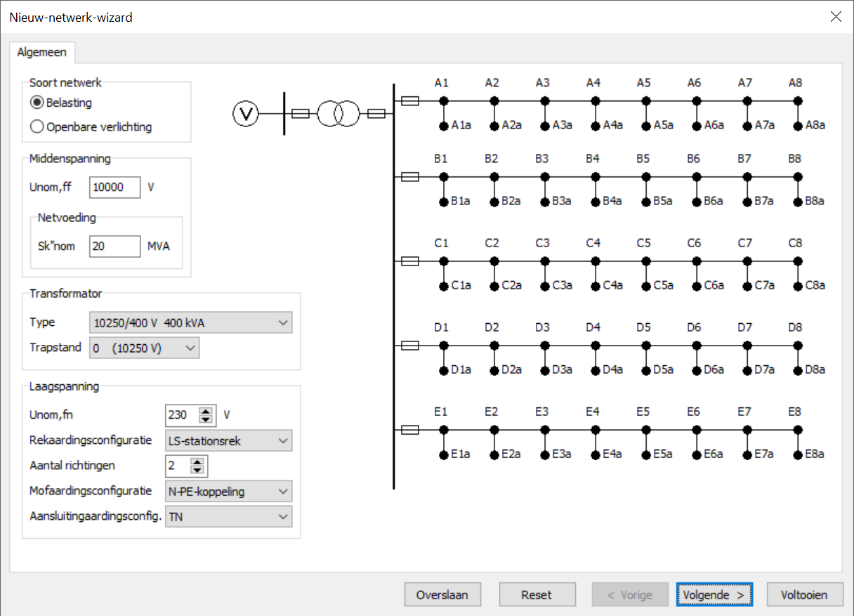Click node A1a in the network diagram

(x=444, y=126)
